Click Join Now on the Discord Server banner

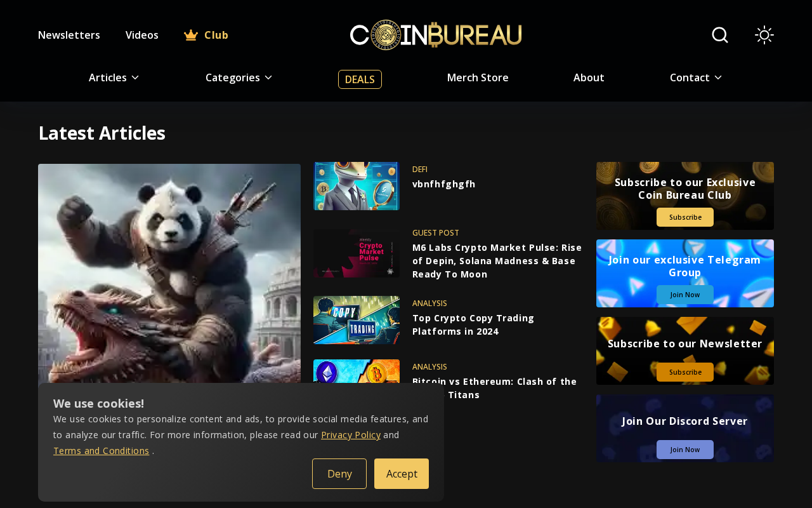[685, 450]
